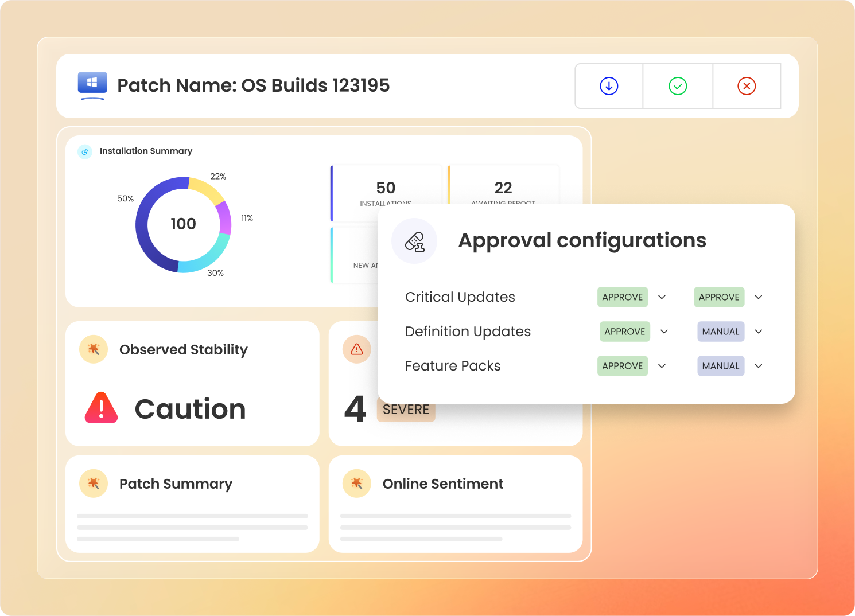Expand Feature Packs MANUAL dropdown chevron

pyautogui.click(x=759, y=366)
